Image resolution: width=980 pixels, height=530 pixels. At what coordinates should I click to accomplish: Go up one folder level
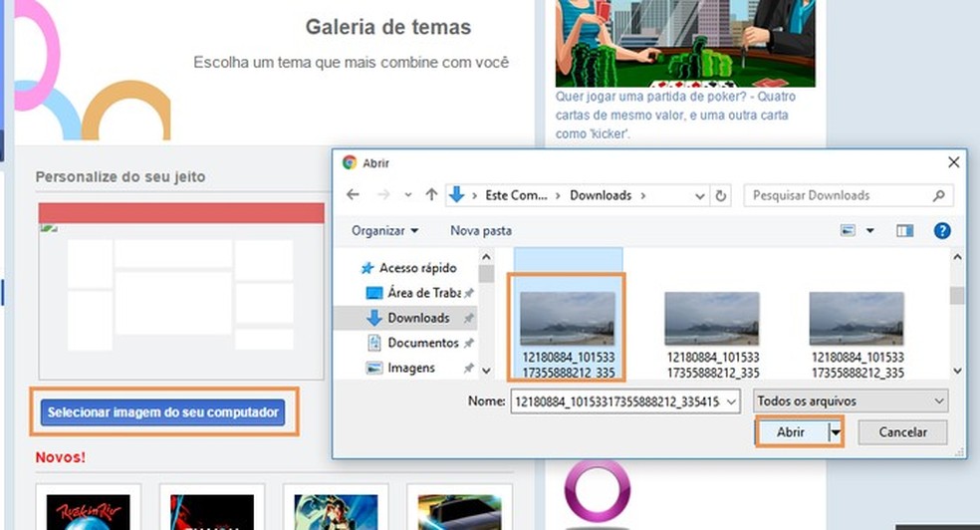pos(431,195)
